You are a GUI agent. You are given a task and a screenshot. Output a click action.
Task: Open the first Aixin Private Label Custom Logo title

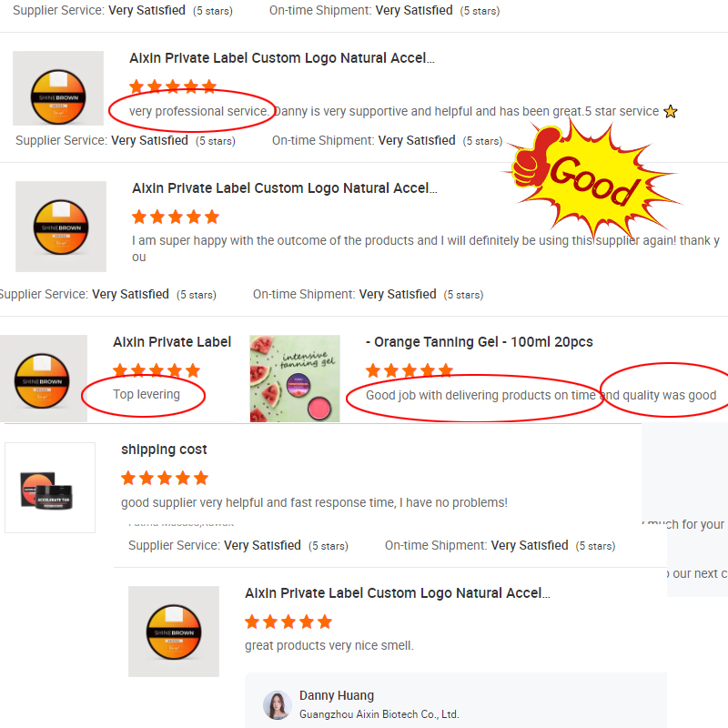click(x=282, y=58)
